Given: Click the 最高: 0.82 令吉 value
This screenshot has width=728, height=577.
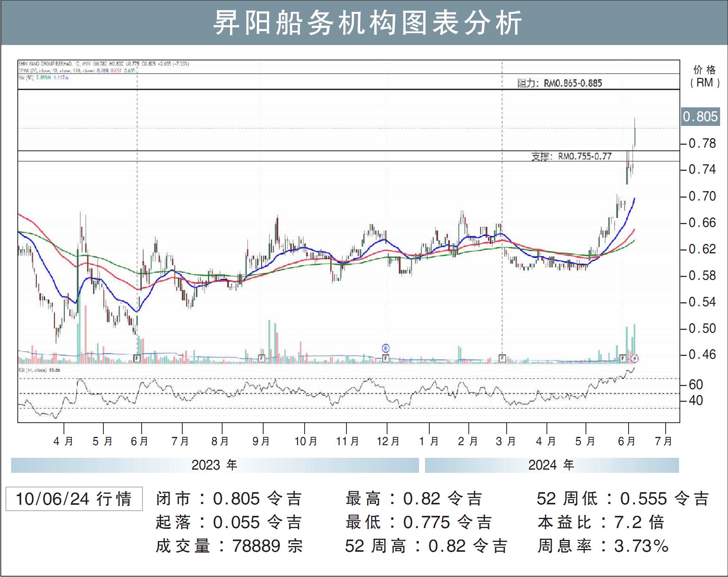Looking at the screenshot, I should point(414,499).
